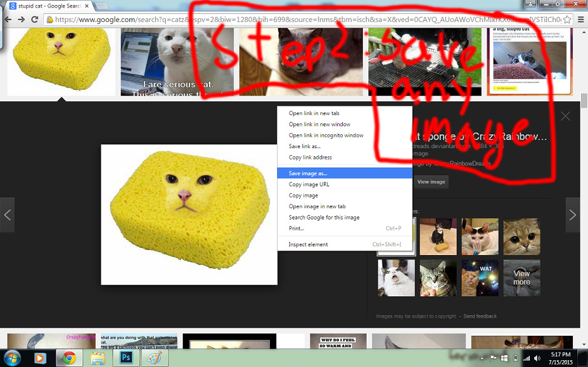Choose "Inspect element" in context menu
Image resolution: width=588 pixels, height=367 pixels.
point(308,244)
